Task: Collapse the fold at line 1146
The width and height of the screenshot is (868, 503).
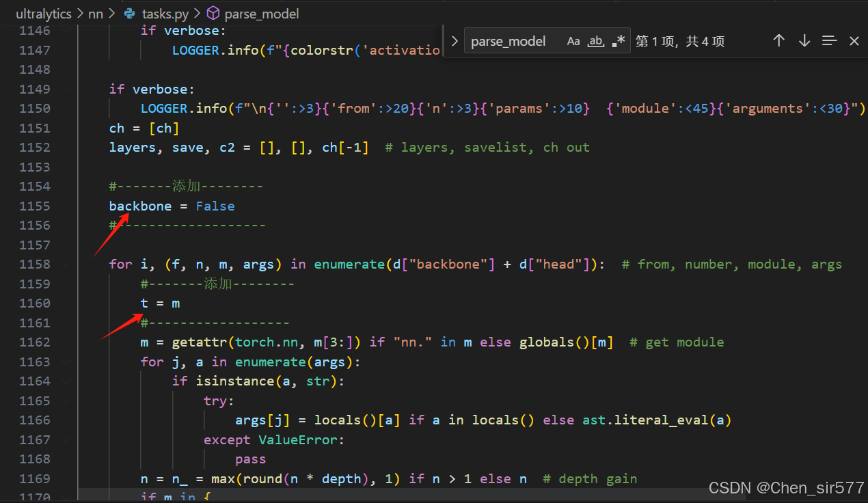Action: 66,30
